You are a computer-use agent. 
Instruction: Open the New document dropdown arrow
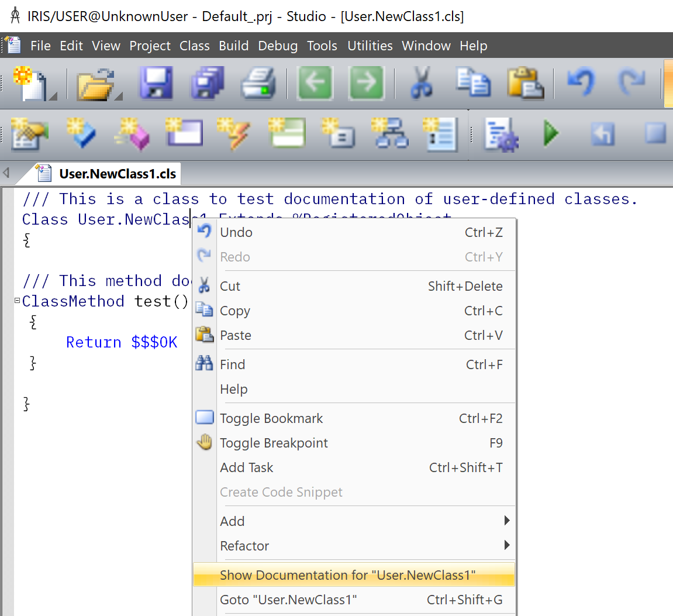(53, 95)
